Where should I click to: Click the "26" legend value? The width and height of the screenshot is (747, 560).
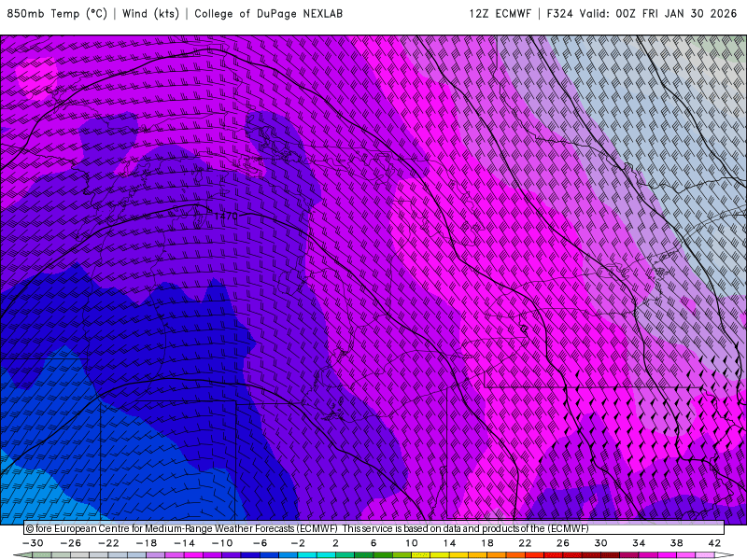coord(563,543)
